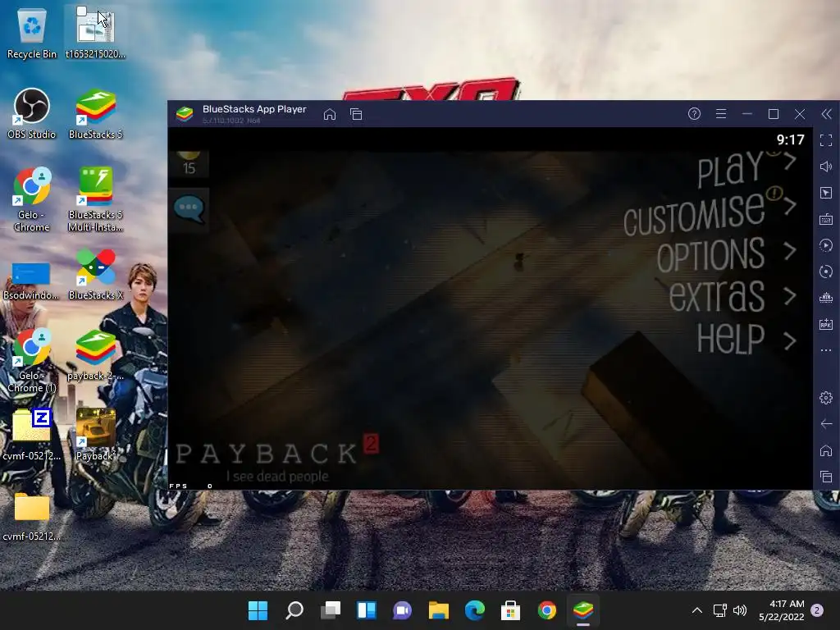
Task: Launch Chrome from taskbar
Action: pyautogui.click(x=547, y=610)
